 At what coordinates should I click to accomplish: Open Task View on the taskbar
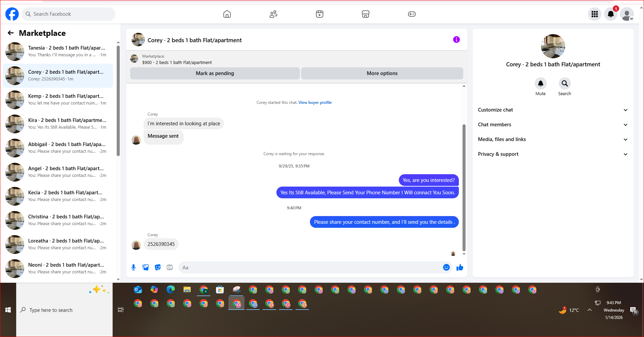click(121, 310)
